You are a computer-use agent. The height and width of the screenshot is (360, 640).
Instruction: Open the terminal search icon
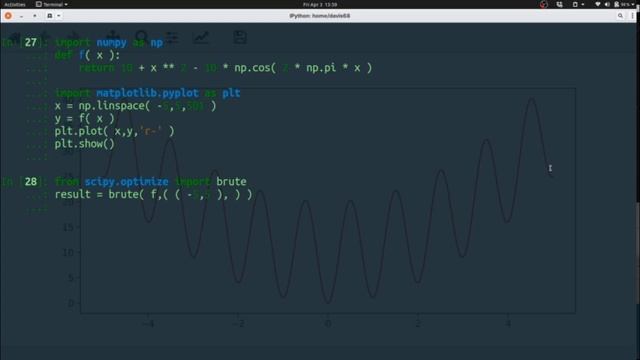tap(620, 16)
